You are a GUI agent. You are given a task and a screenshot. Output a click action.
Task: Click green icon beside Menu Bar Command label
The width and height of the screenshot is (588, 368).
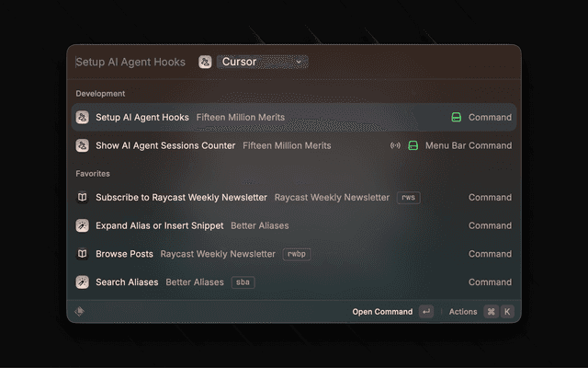click(413, 145)
